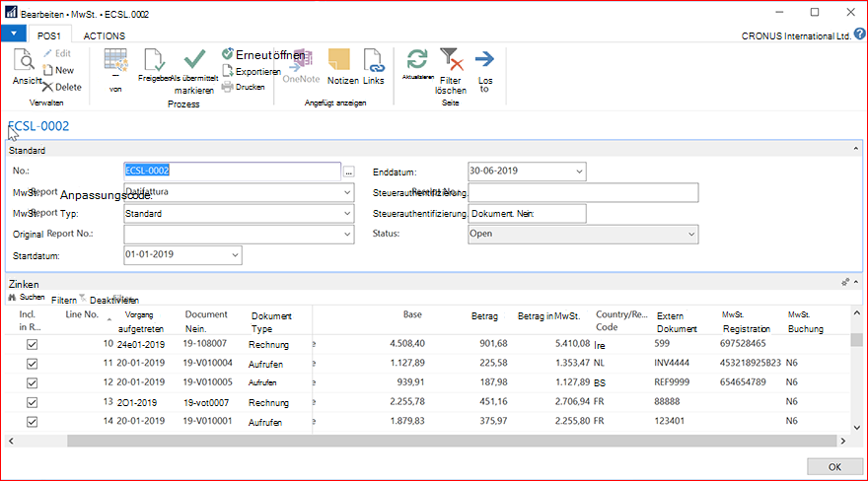This screenshot has height=481, width=868.
Task: Switch to the POS1 tab
Action: click(x=48, y=35)
